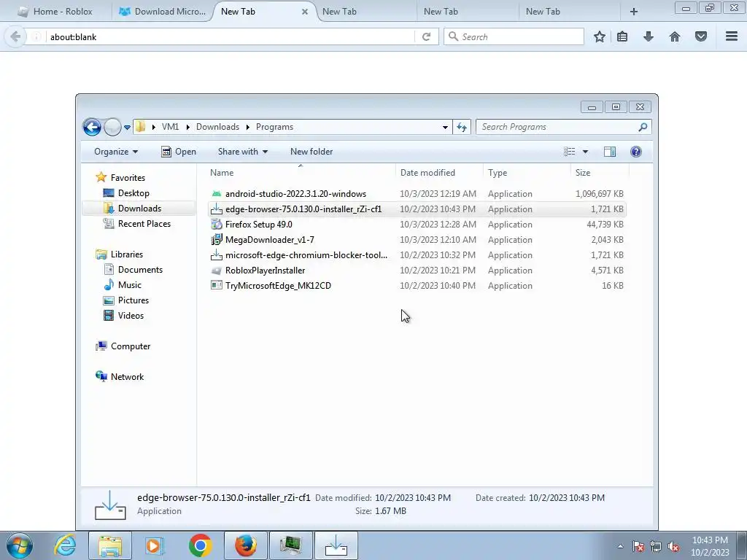Open Desktop in navigation pane

pos(133,192)
